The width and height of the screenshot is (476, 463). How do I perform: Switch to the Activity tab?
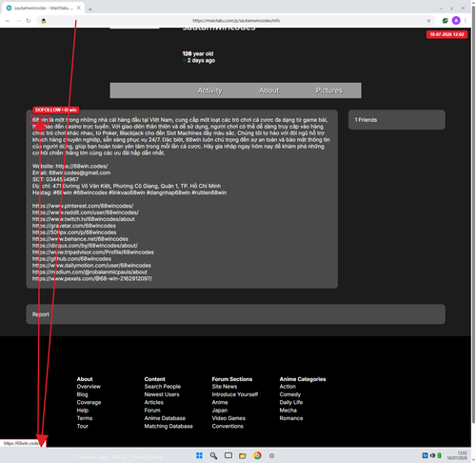[x=210, y=91]
